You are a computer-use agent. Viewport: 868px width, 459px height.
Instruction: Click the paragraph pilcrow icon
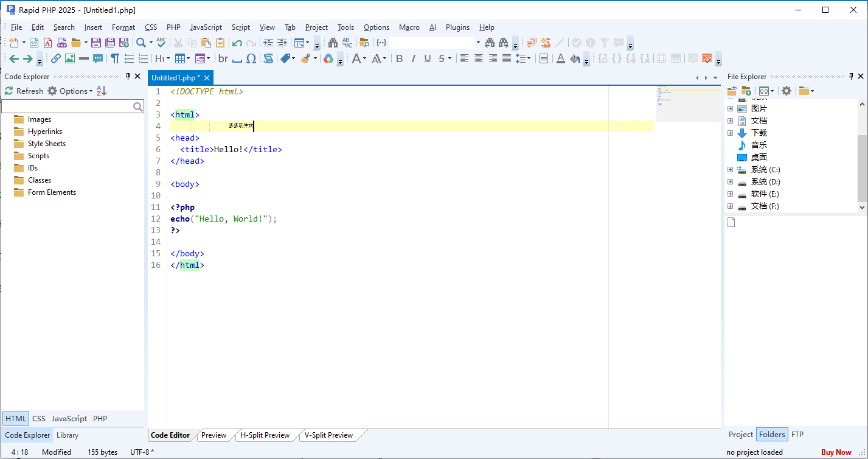pyautogui.click(x=114, y=58)
